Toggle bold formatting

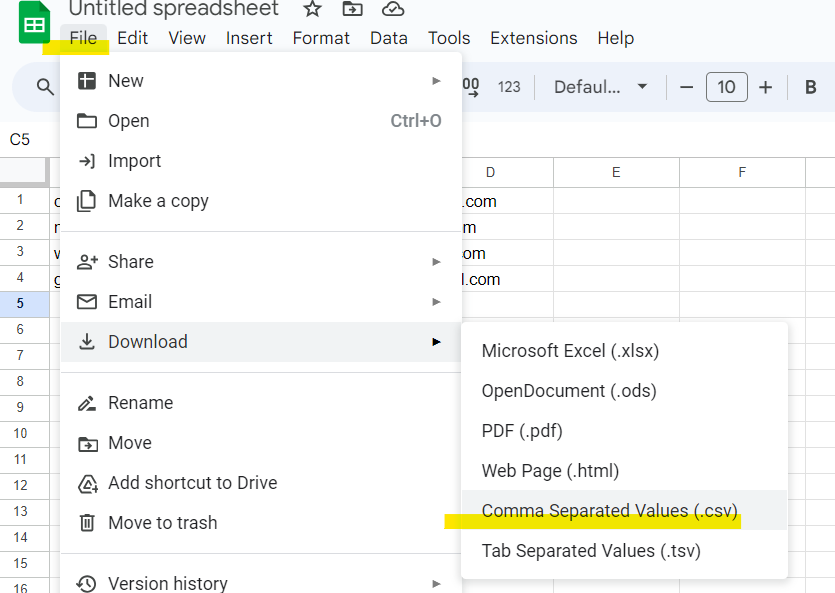[811, 87]
